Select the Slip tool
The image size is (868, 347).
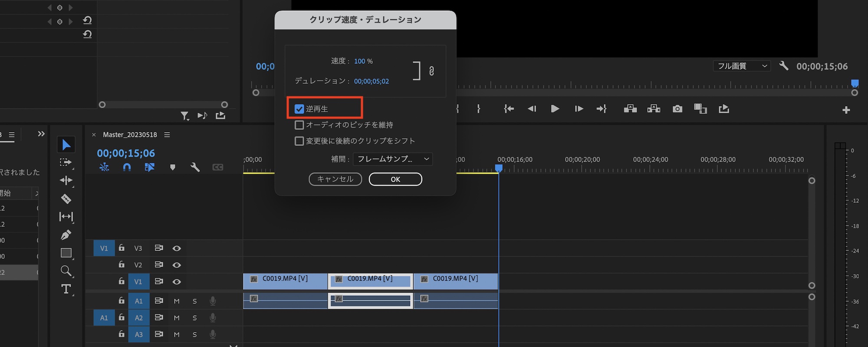point(66,216)
